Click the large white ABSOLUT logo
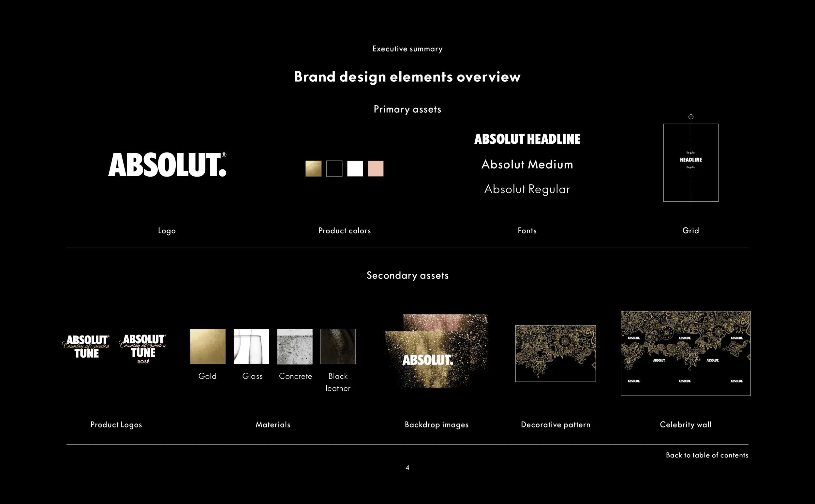 [x=167, y=165]
